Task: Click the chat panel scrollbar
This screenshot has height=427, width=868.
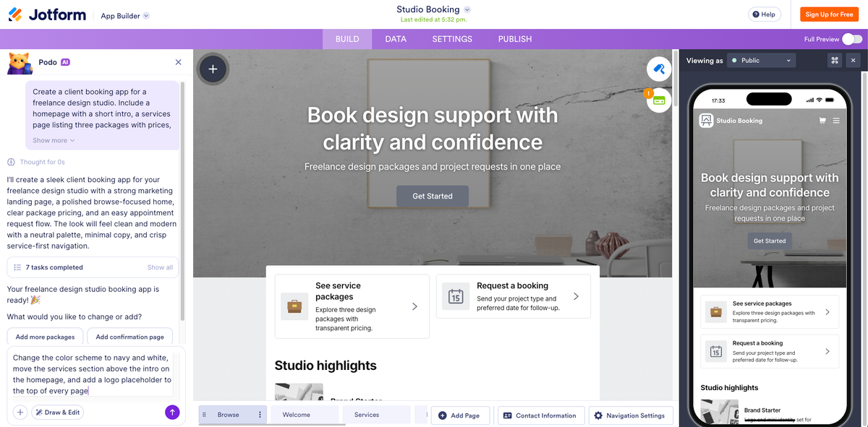Action: click(183, 201)
